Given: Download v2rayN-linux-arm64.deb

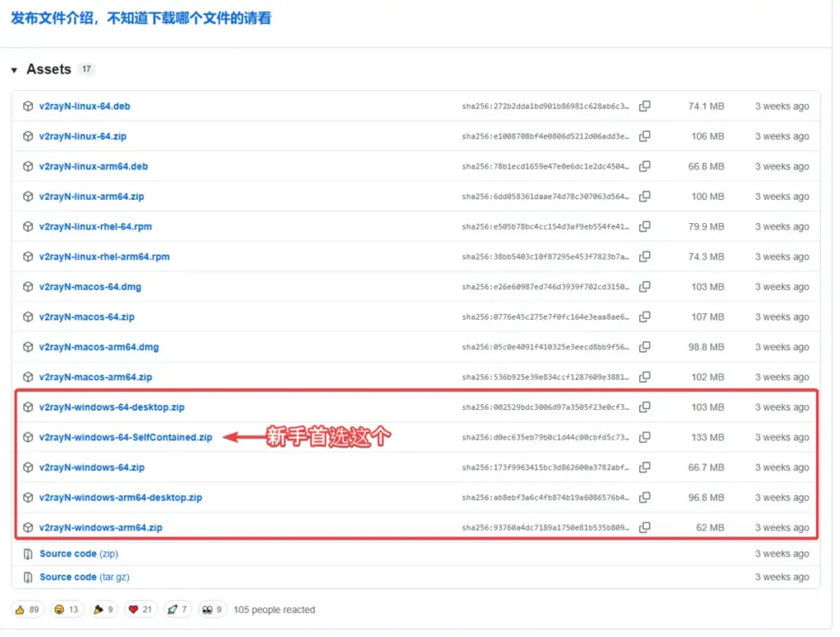Looking at the screenshot, I should tap(94, 166).
